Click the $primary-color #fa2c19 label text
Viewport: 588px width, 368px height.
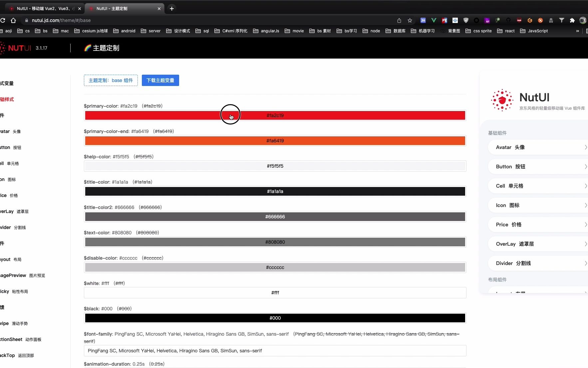(x=111, y=106)
